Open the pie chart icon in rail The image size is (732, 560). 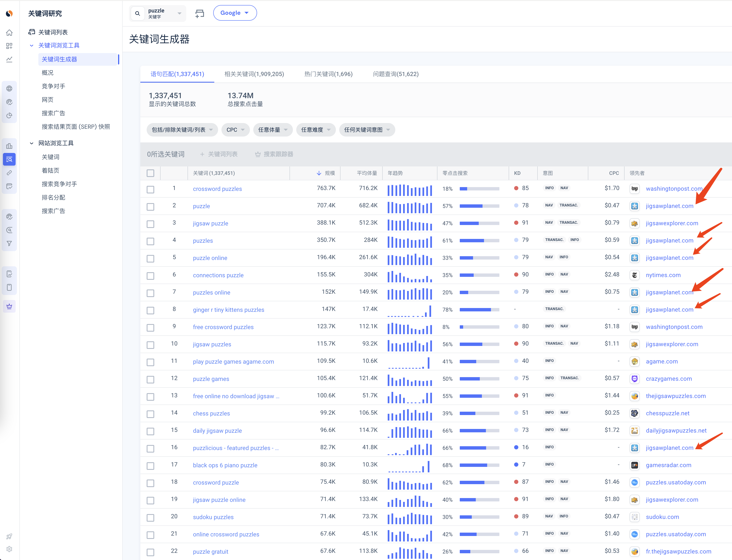[9, 115]
